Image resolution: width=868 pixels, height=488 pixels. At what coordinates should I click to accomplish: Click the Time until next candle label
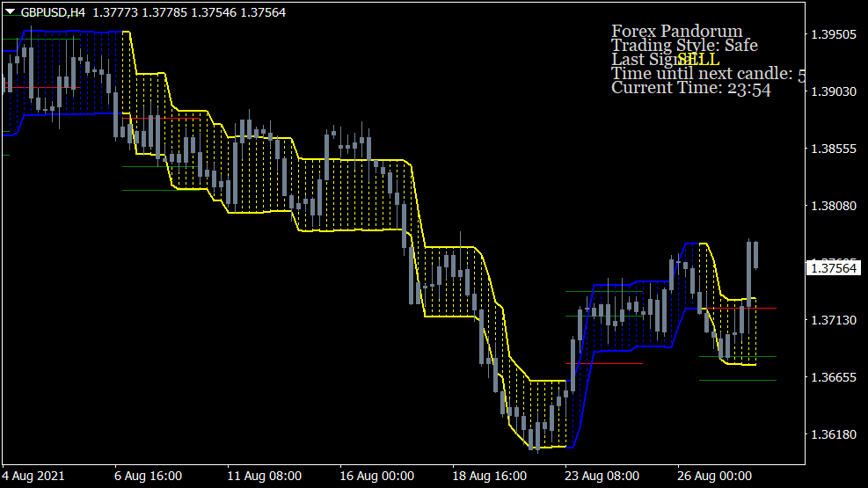coord(702,74)
